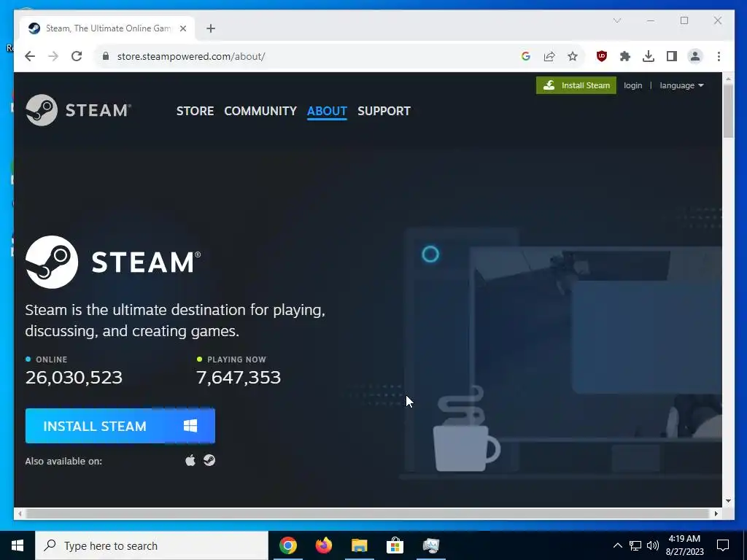Toggle the browser side panel icon
The height and width of the screenshot is (560, 747).
672,56
